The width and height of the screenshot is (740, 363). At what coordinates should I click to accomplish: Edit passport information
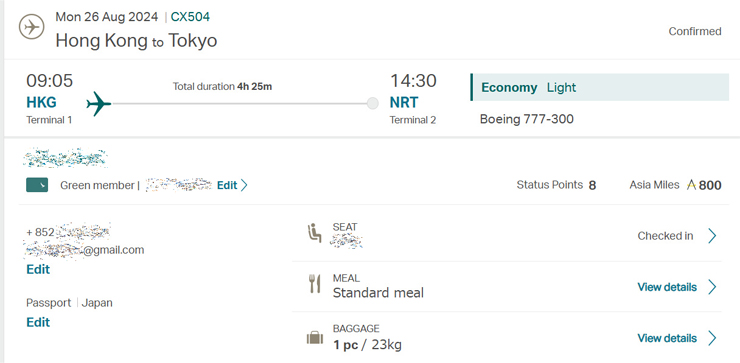coord(38,322)
